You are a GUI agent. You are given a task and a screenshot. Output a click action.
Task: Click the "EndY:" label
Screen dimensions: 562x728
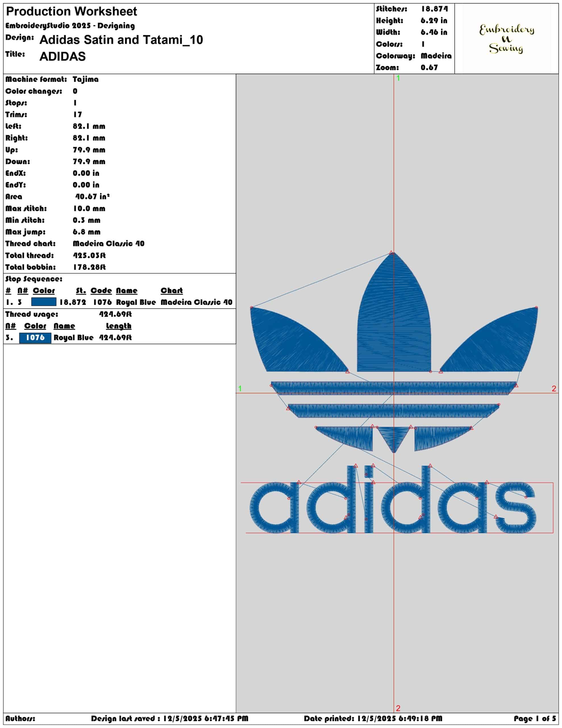pyautogui.click(x=15, y=185)
